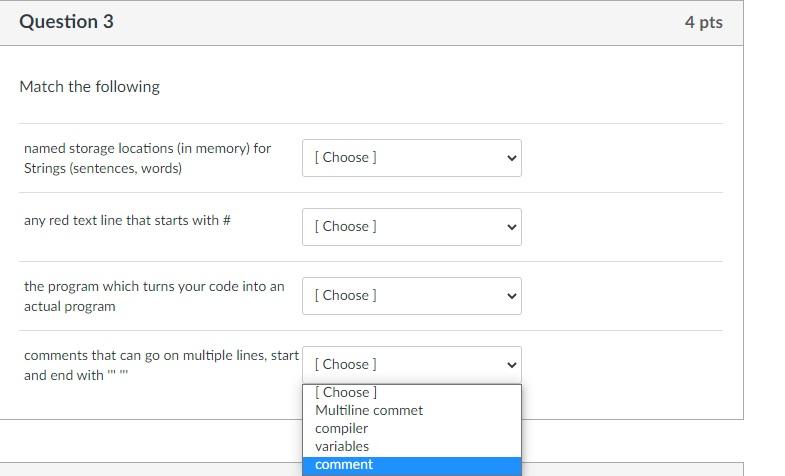Viewport: 785px width, 476px height.
Task: Open dropdown for program that turns code
Action: 412,296
